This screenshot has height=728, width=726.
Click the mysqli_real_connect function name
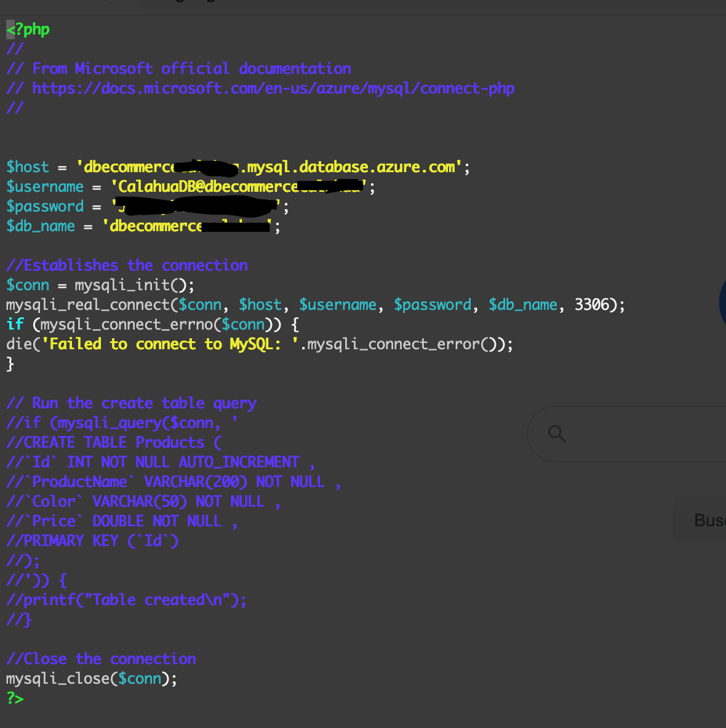88,305
